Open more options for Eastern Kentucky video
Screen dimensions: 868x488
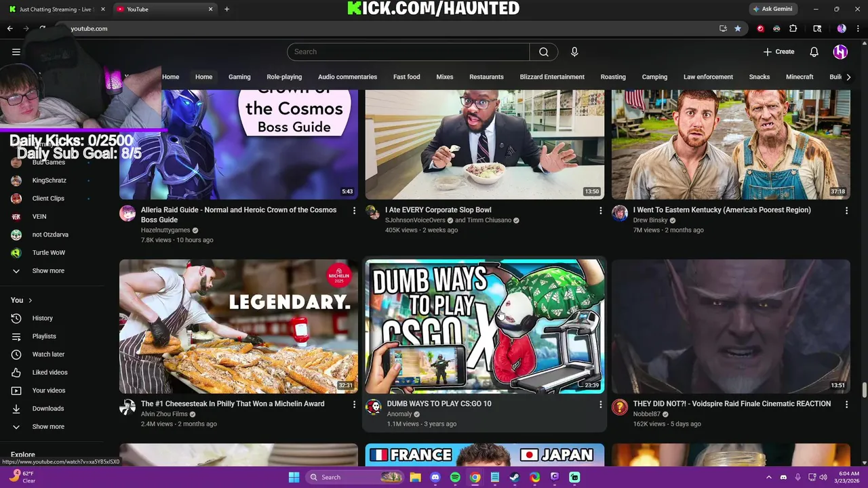click(x=846, y=211)
